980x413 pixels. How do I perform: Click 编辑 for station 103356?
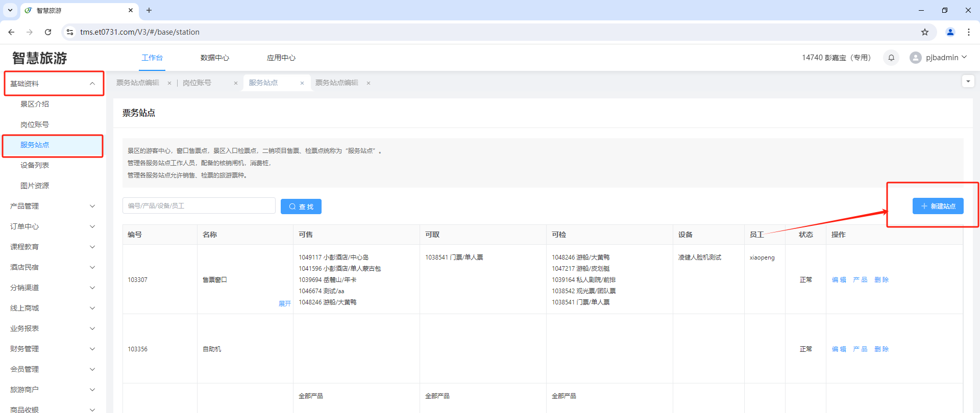coord(839,349)
